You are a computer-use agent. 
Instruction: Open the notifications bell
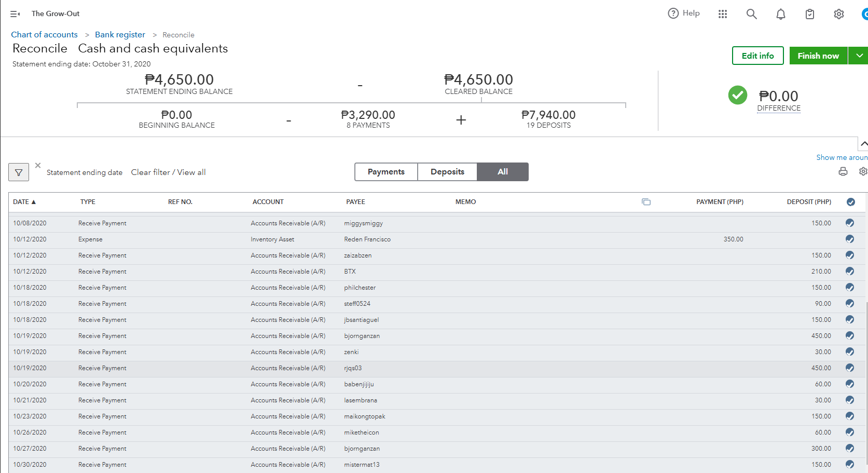pos(780,14)
